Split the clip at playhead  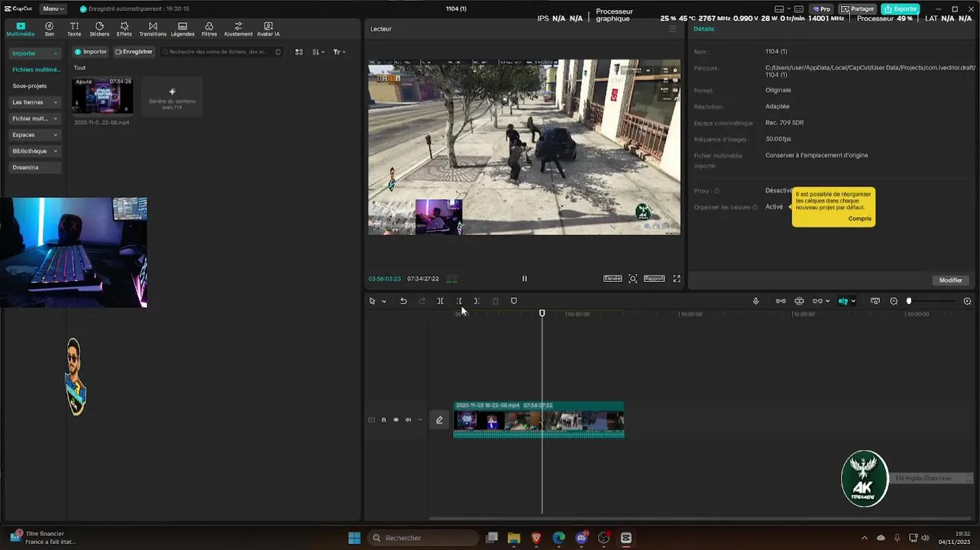[x=440, y=301]
